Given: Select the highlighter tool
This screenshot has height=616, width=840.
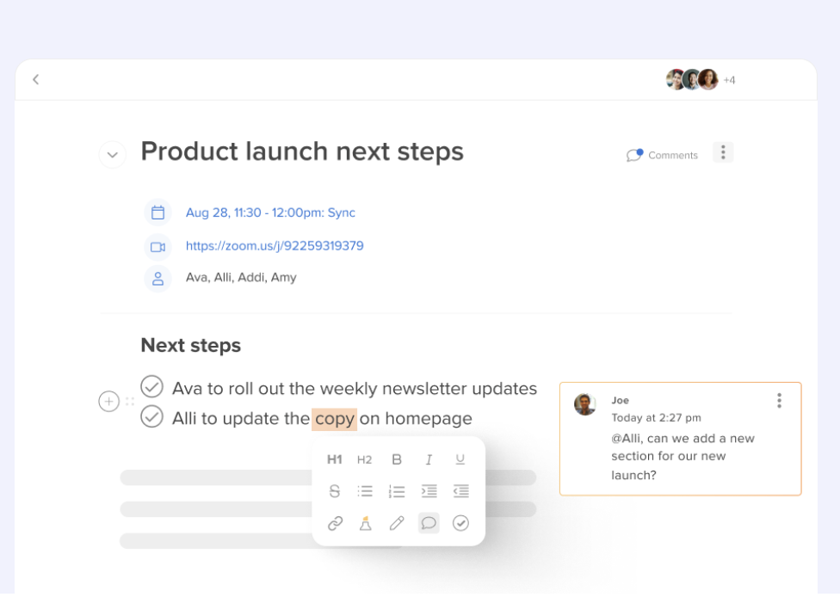Looking at the screenshot, I should pyautogui.click(x=365, y=522).
